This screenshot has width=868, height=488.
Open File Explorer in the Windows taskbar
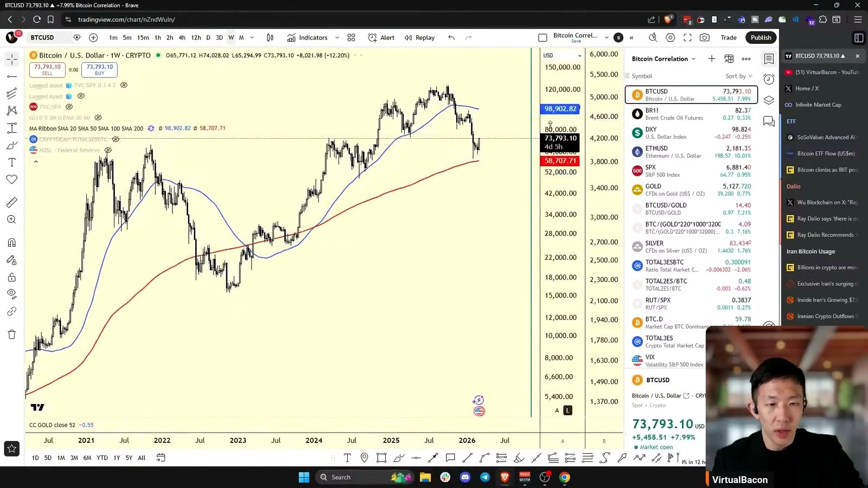click(x=425, y=477)
